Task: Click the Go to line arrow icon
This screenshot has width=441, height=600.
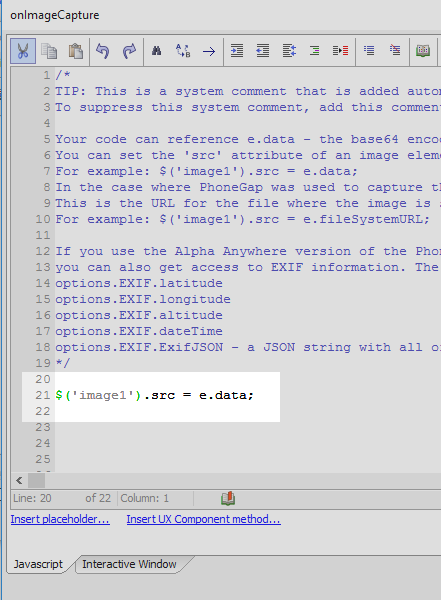Action: click(209, 51)
